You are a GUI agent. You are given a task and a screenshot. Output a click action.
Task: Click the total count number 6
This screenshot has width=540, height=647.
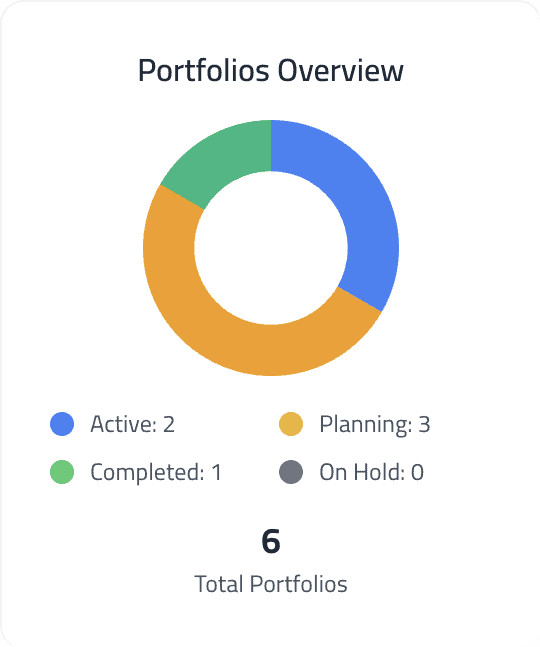tap(271, 541)
